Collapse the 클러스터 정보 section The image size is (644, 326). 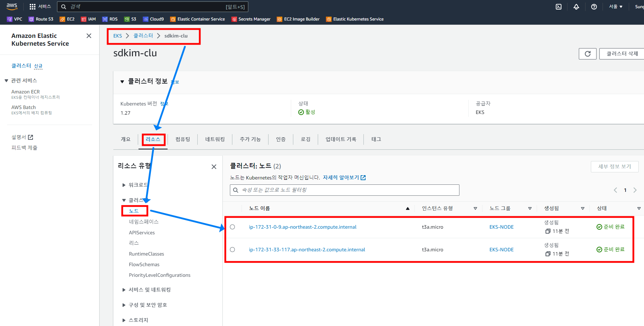(122, 82)
